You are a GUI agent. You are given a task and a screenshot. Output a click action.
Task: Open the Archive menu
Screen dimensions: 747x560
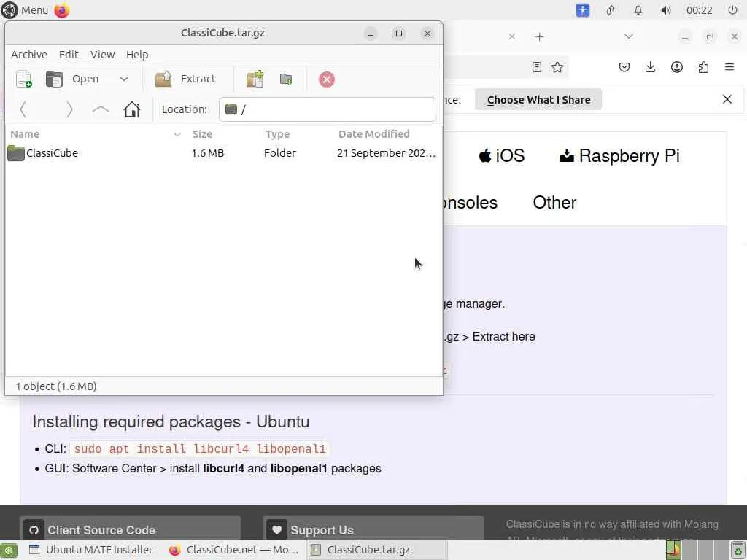pos(29,55)
